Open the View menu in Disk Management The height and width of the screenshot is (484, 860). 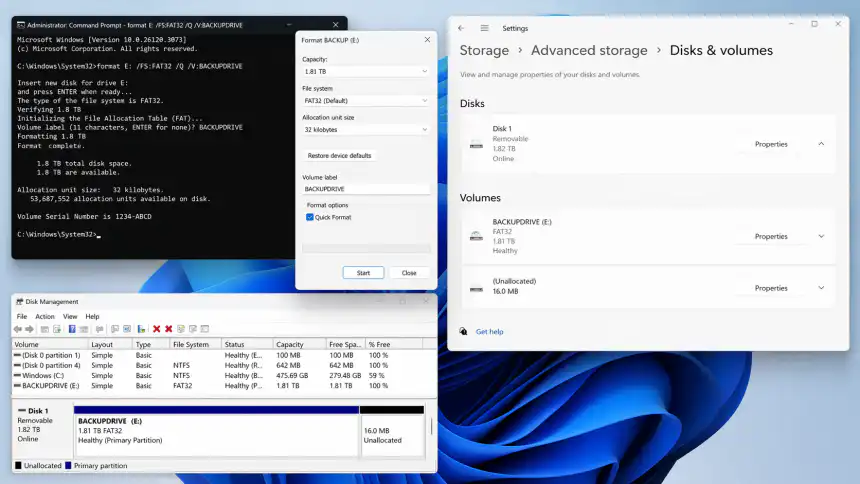pyautogui.click(x=70, y=316)
